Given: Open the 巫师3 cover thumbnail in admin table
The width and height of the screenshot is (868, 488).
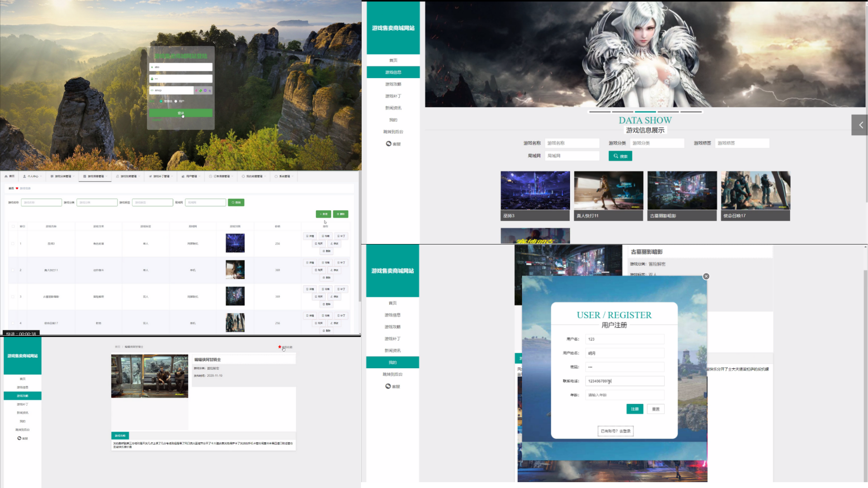Looking at the screenshot, I should pos(235,243).
